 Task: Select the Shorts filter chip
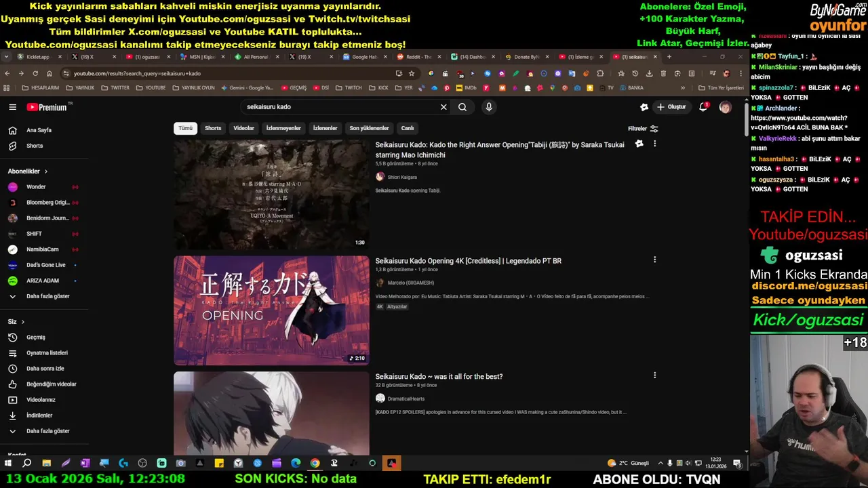(213, 128)
